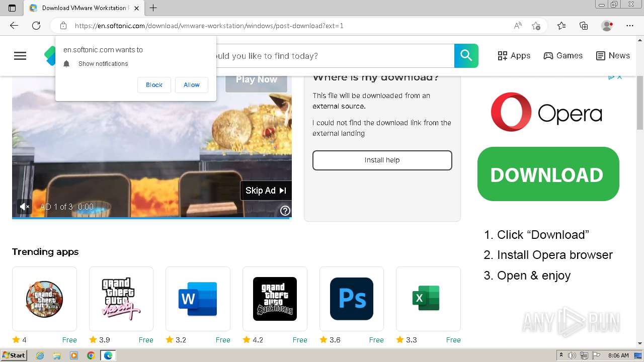Click the magnifier search button

pos(466,56)
